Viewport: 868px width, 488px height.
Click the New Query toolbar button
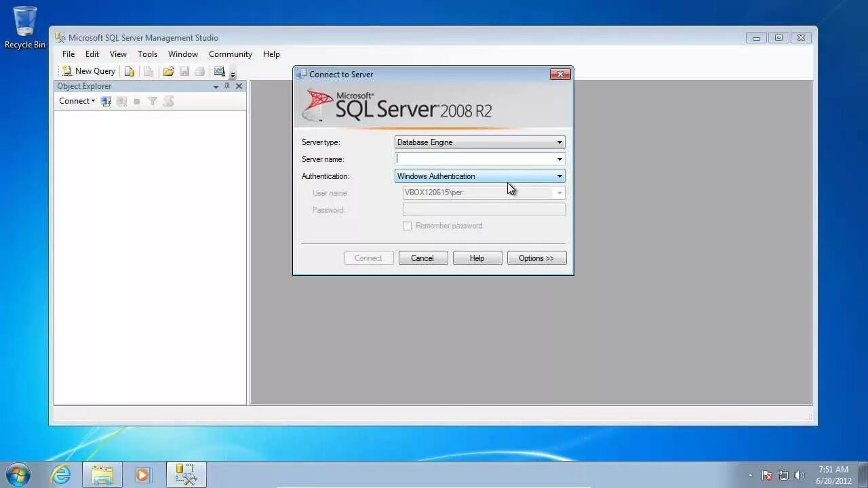(89, 71)
